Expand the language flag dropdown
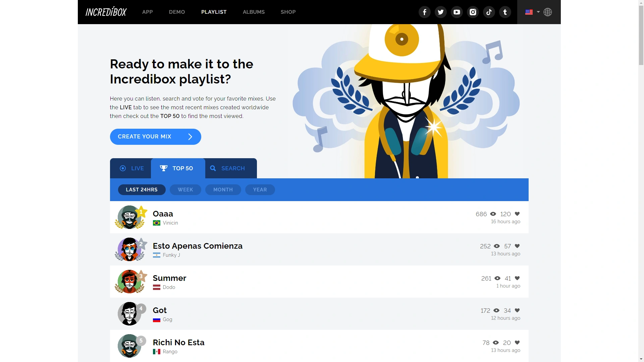Viewport: 644px width, 362px height. (529, 12)
